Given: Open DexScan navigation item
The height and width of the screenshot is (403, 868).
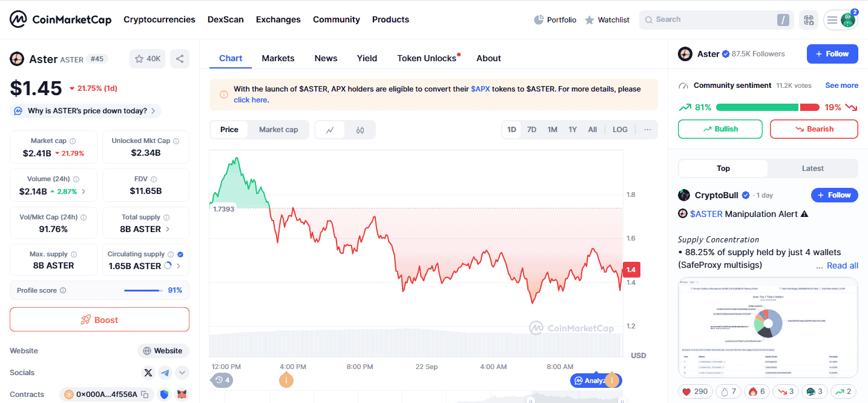Looking at the screenshot, I should (x=226, y=19).
